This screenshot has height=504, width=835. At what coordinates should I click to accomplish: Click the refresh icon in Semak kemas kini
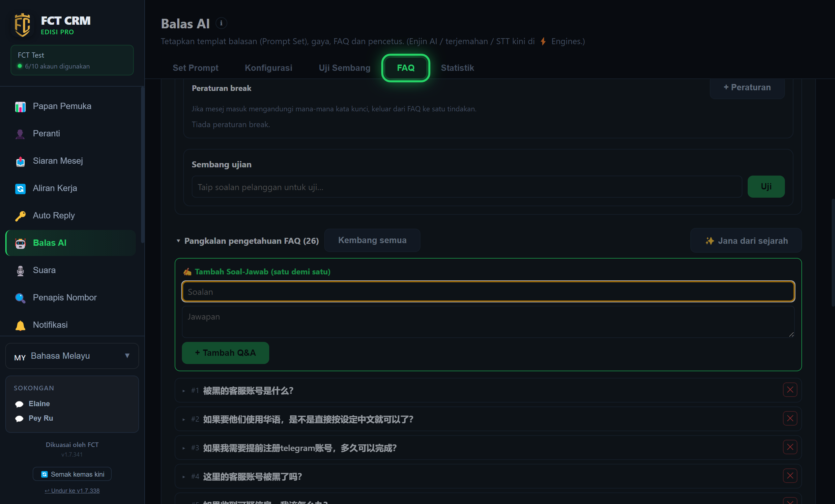coord(44,474)
